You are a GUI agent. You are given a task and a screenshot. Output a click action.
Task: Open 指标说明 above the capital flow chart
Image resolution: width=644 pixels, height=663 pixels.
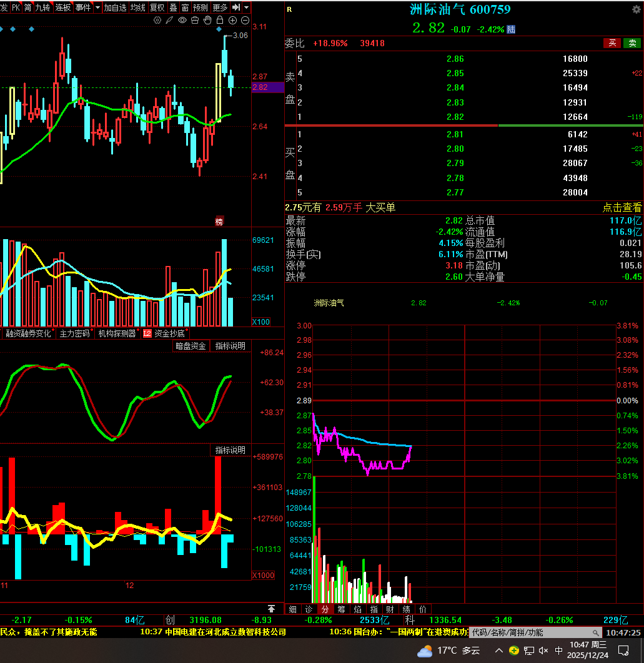pos(230,450)
